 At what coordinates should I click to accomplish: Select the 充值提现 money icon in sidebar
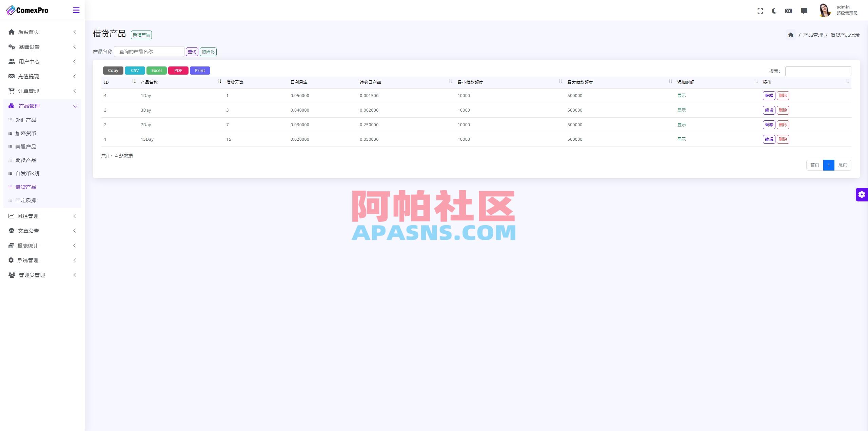[x=11, y=76]
